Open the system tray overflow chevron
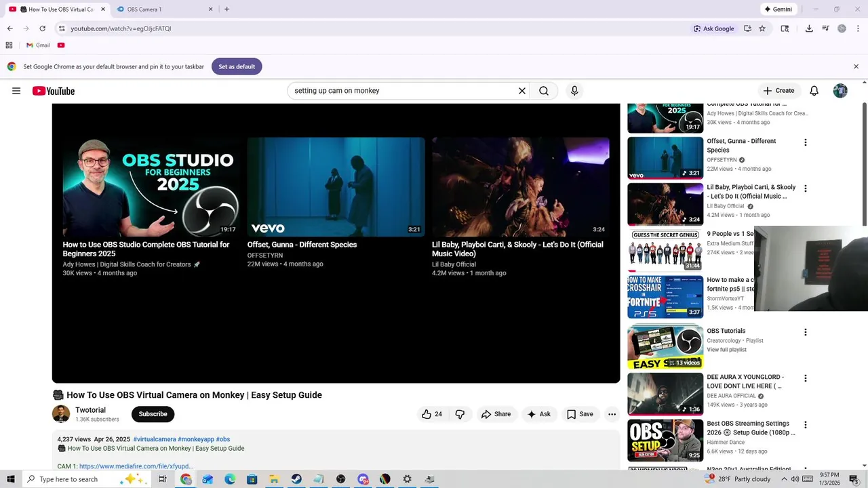Screen dimensions: 868x488 pyautogui.click(x=784, y=479)
